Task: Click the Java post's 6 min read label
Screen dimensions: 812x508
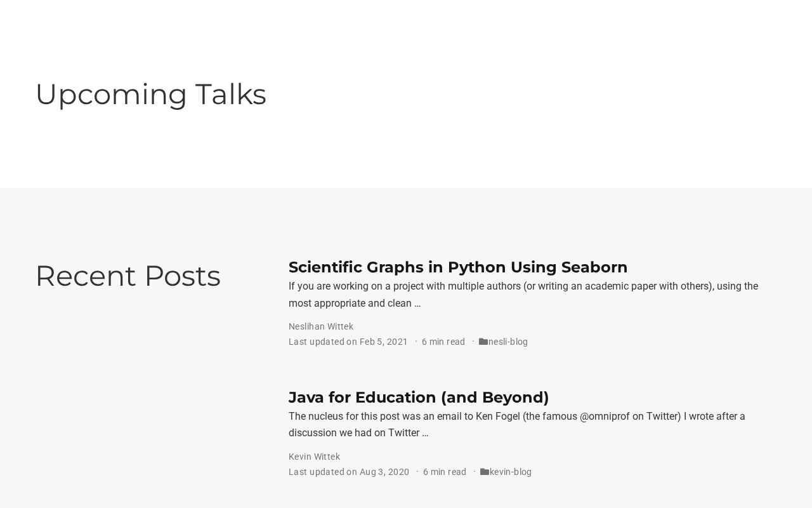Action: (445, 472)
